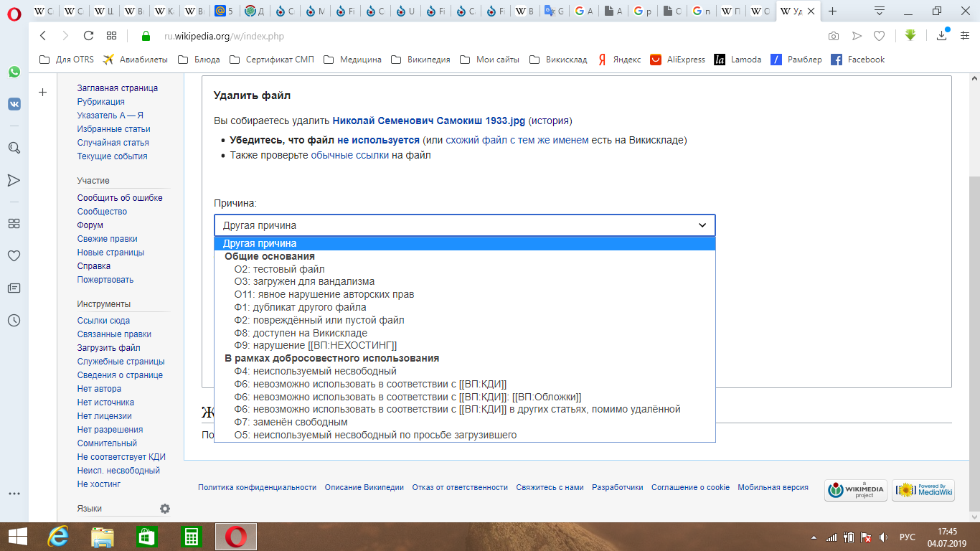
Task: Open the Причина dropdown selector
Action: click(x=465, y=225)
